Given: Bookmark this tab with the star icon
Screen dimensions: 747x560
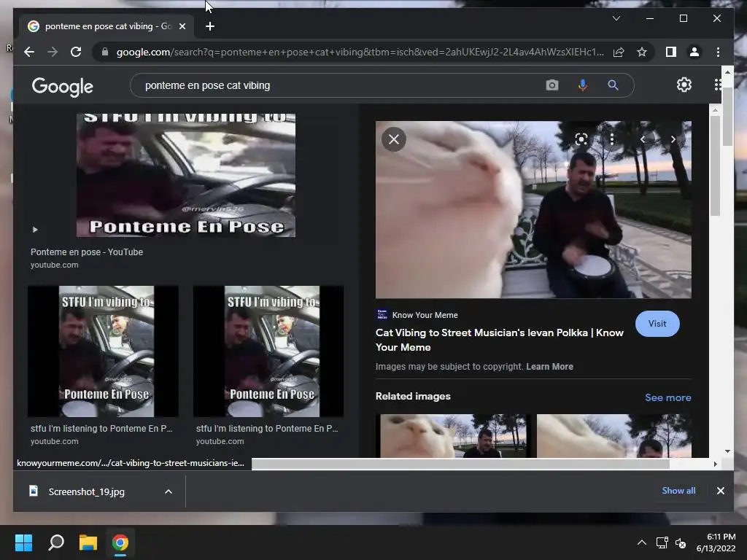Looking at the screenshot, I should [x=642, y=52].
